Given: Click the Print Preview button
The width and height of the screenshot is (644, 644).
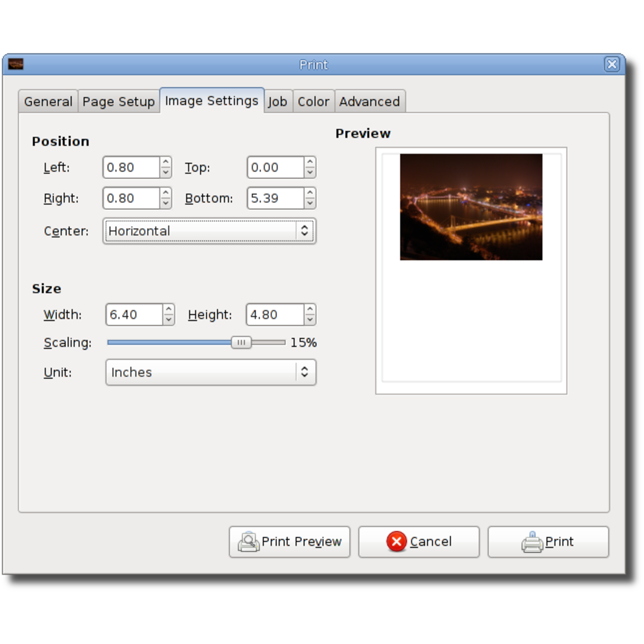Looking at the screenshot, I should point(289,542).
